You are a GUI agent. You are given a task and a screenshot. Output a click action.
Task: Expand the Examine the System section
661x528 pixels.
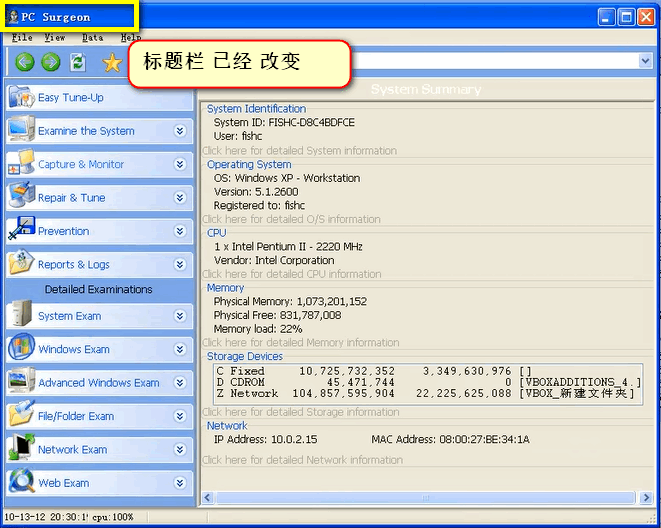(180, 131)
